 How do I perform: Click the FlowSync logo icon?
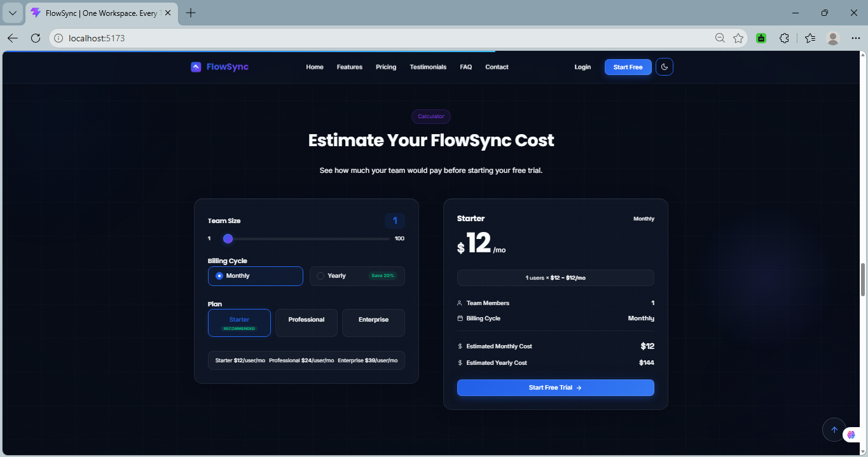tap(196, 67)
